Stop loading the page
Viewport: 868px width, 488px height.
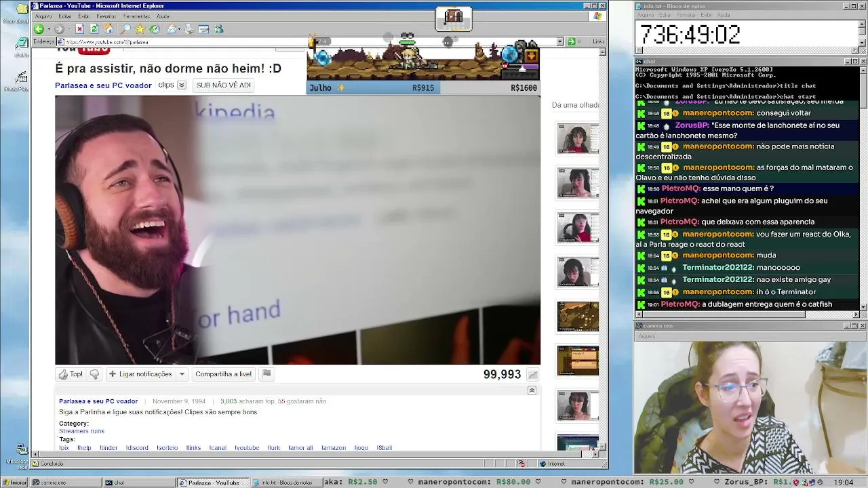[x=79, y=29]
